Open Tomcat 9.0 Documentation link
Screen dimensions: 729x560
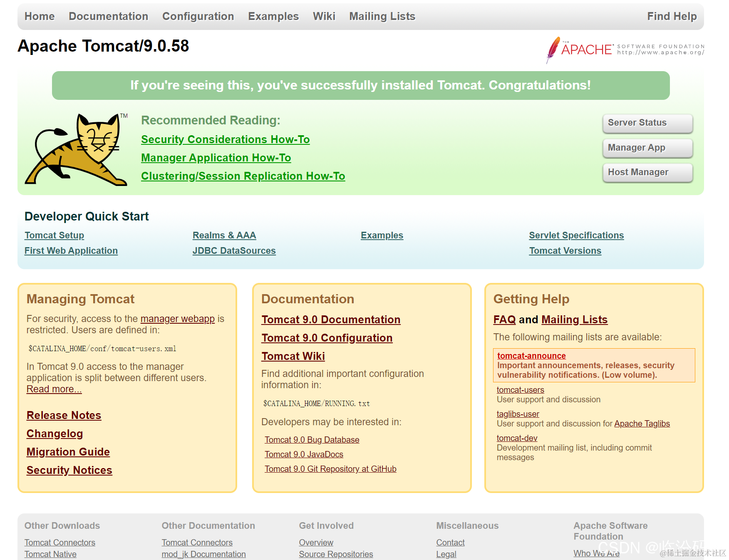[x=331, y=320]
